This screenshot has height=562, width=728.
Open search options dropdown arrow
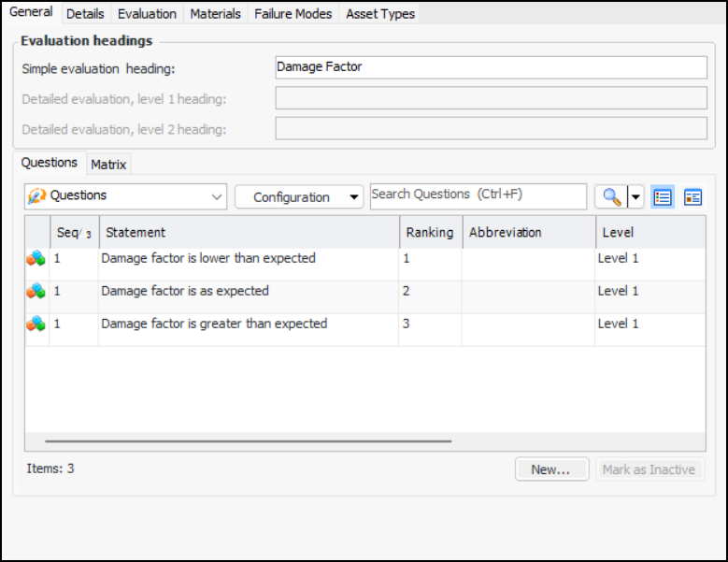tap(636, 197)
